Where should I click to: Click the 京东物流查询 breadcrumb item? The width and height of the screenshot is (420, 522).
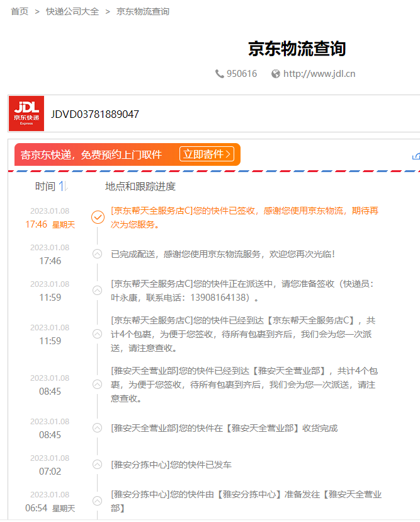[x=143, y=11]
